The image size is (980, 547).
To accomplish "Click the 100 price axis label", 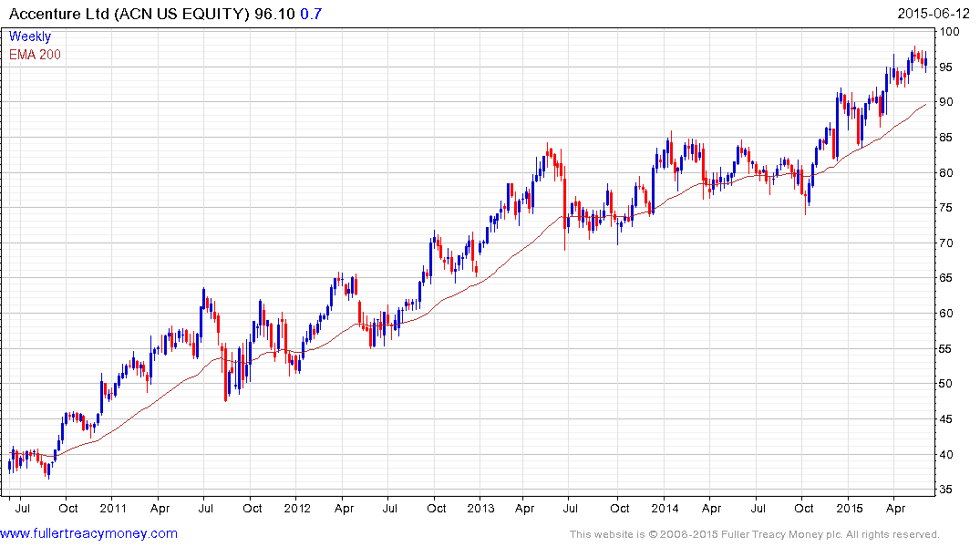I will coord(950,31).
